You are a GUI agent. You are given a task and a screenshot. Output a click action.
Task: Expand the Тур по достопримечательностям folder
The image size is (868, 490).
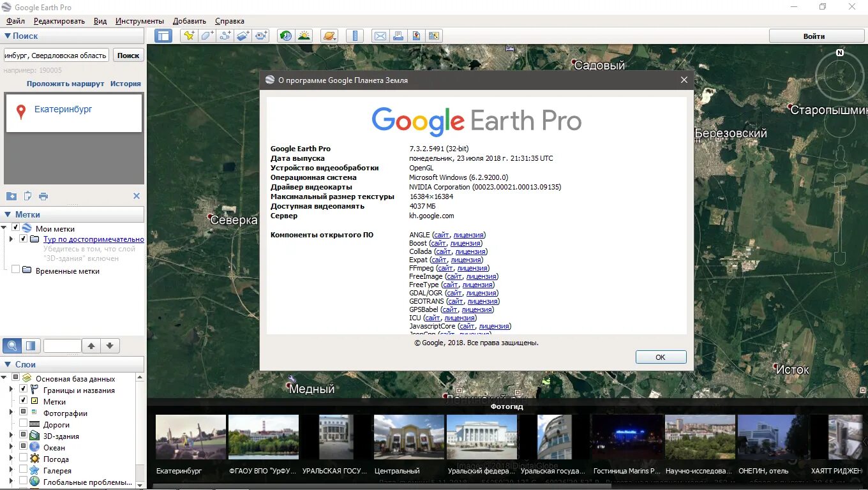11,239
